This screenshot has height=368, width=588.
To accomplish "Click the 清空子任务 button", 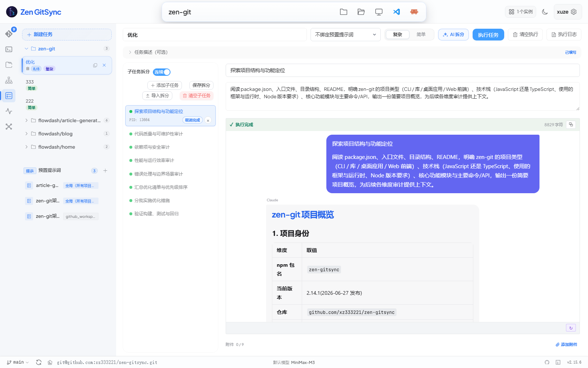I will 197,96.
